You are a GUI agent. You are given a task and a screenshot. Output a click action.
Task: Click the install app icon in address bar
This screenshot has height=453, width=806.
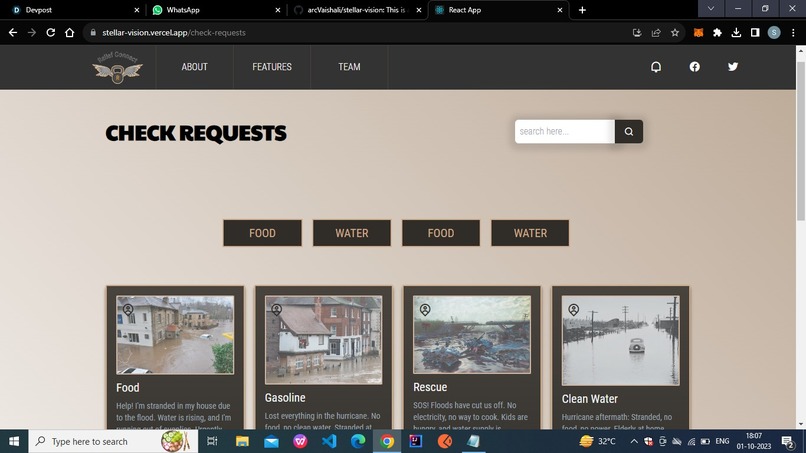click(637, 32)
